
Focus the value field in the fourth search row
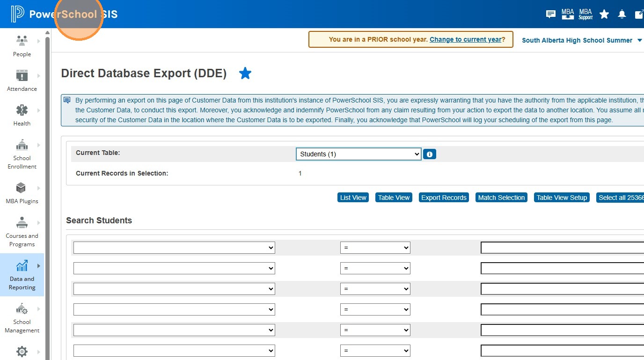click(x=562, y=309)
